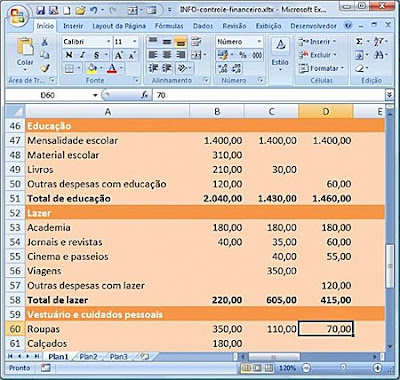Click the AutoSum sigma icon

point(359,42)
